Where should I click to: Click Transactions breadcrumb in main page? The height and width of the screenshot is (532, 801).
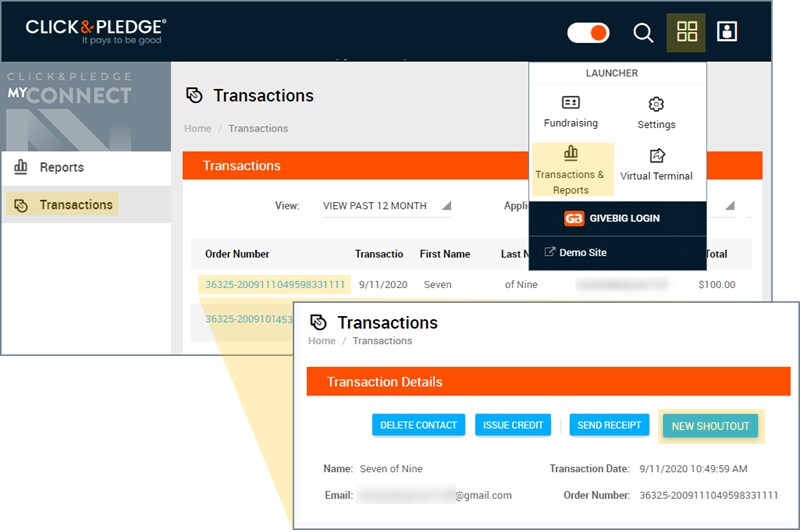pos(258,128)
